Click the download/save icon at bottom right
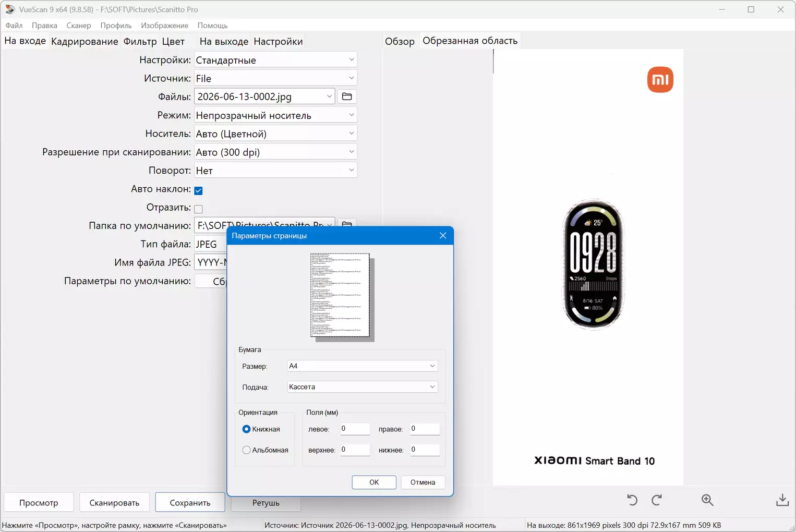Screen dimensions: 796x532 pos(782,500)
